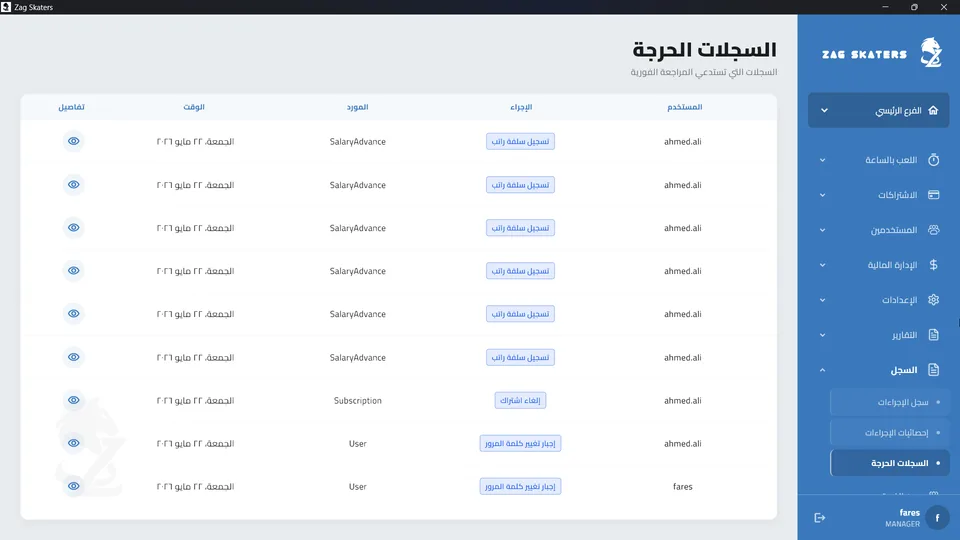The width and height of the screenshot is (960, 540).
Task: Restore down the Zag Skaters window
Action: coord(914,7)
